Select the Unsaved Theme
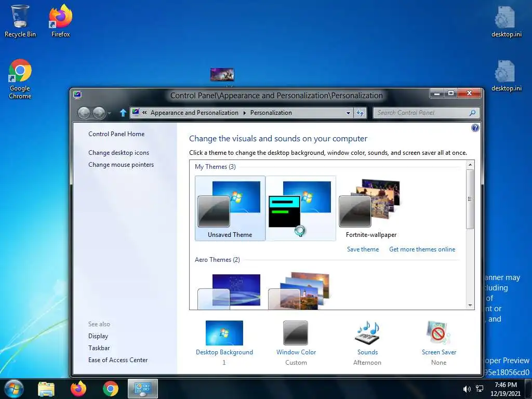532x399 pixels. tap(230, 208)
